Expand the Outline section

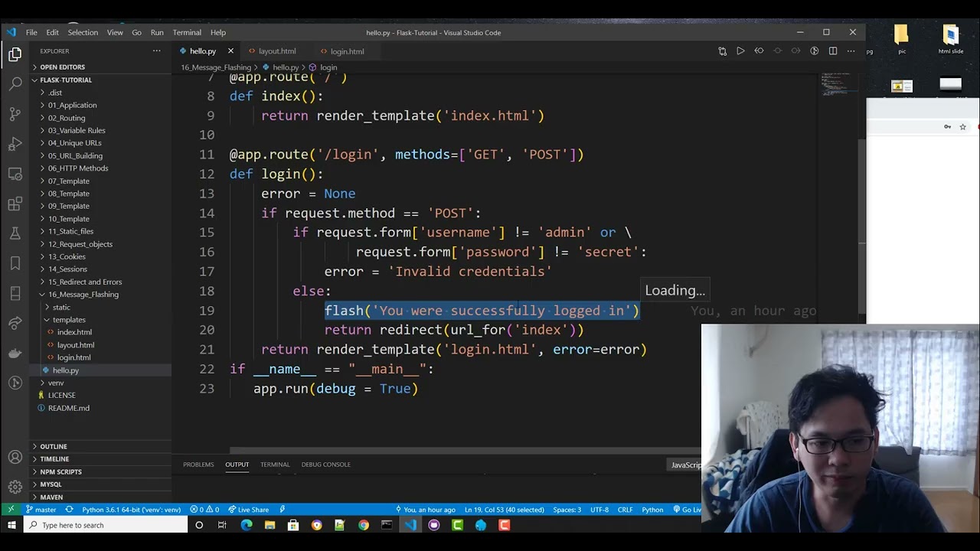[x=101, y=446]
